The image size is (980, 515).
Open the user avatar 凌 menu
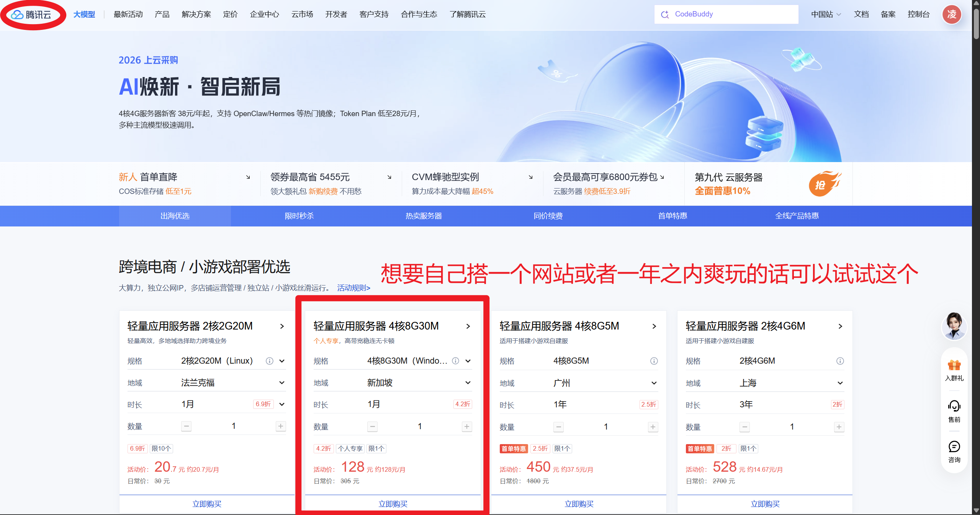click(x=952, y=15)
